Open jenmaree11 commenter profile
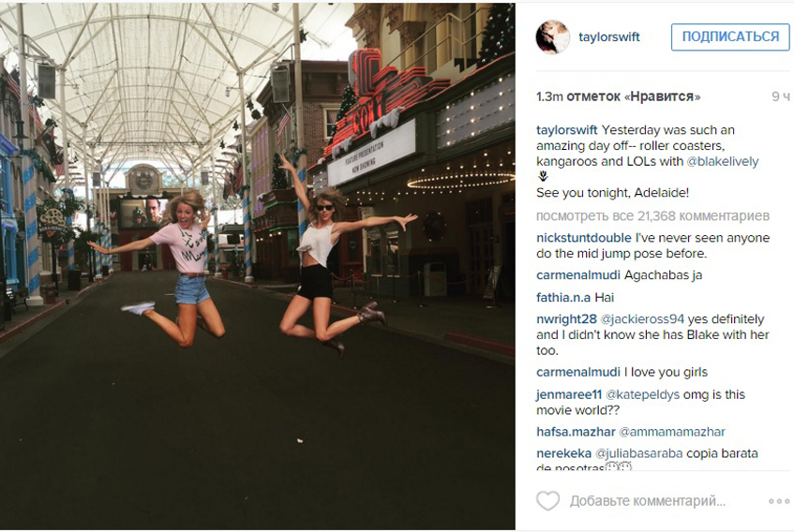Image resolution: width=794 pixels, height=532 pixels. click(569, 394)
